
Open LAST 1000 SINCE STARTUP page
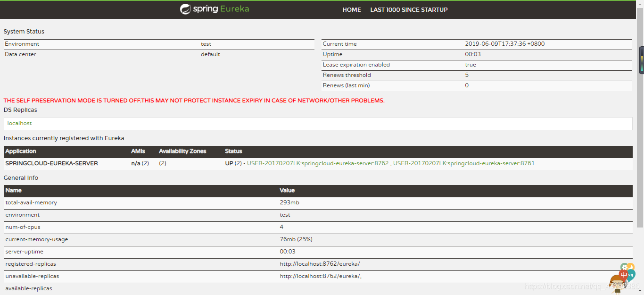coord(409,9)
